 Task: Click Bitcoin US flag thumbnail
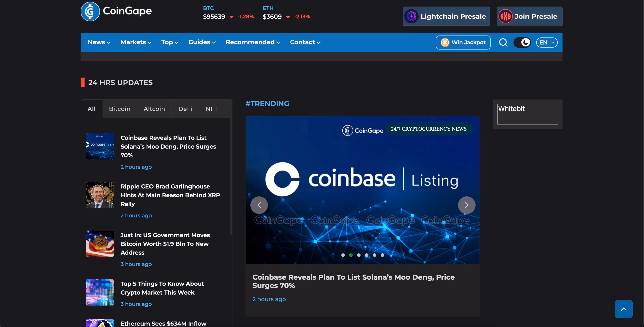pos(100,244)
